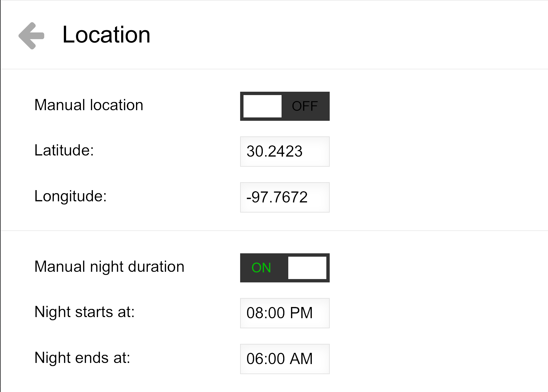Click white handle of Manual location switch
This screenshot has width=548, height=392.
262,106
